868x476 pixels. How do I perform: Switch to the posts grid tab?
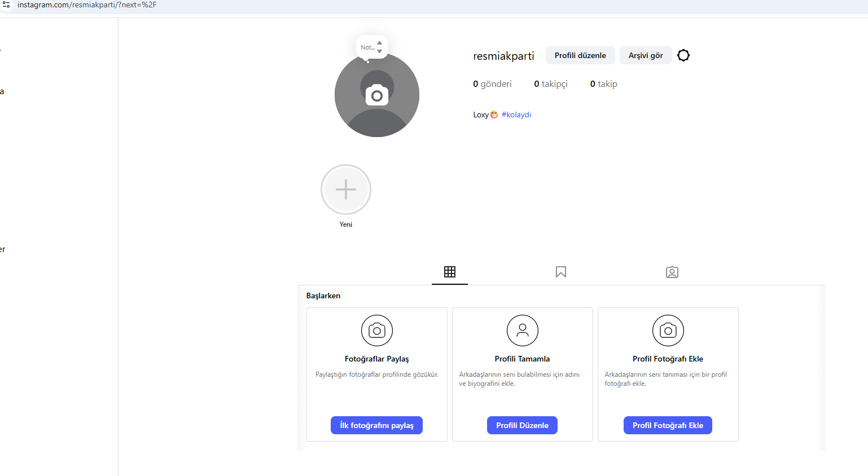tap(450, 272)
